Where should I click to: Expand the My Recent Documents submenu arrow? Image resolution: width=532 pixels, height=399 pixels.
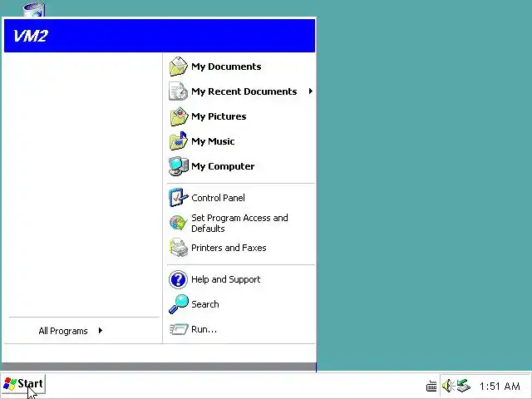[x=310, y=91]
